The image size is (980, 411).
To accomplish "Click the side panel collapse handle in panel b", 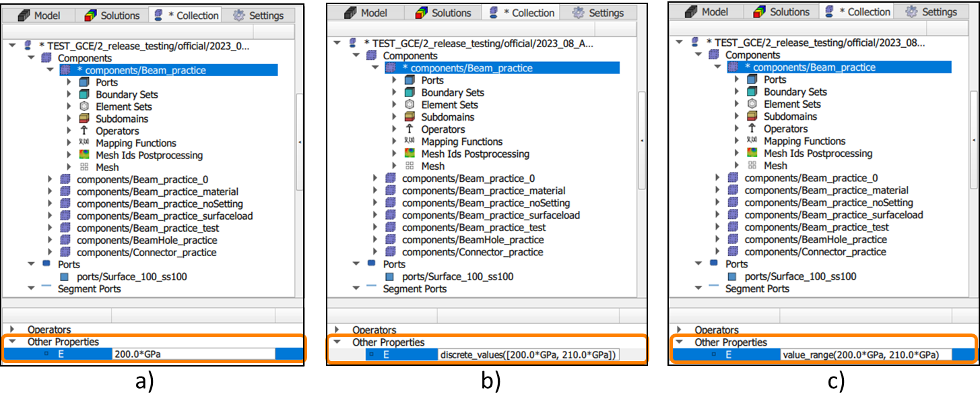I will [x=642, y=139].
